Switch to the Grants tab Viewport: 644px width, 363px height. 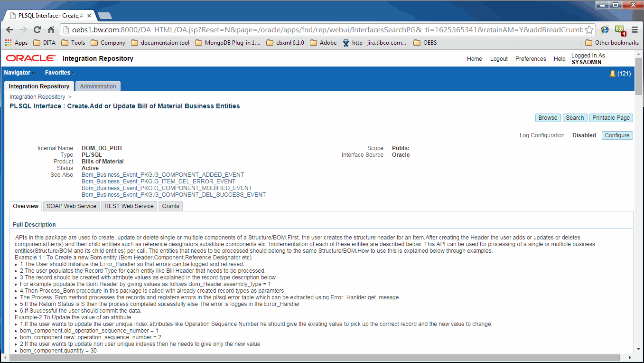[170, 206]
